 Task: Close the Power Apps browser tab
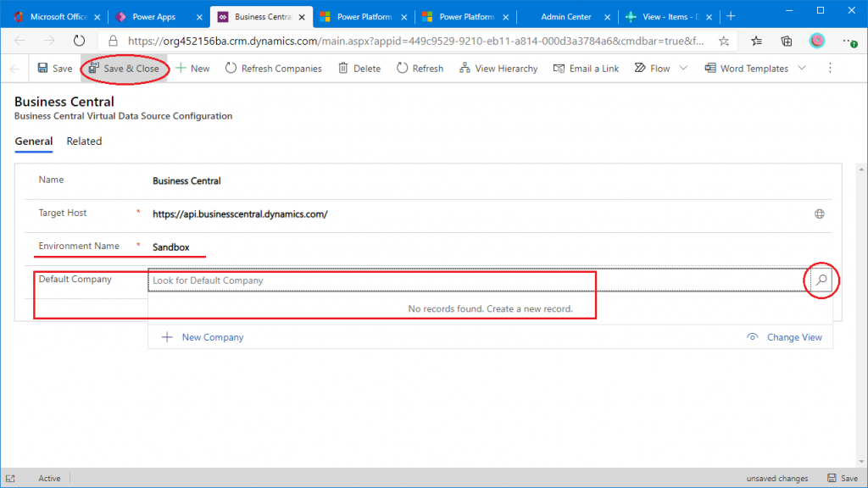point(199,17)
